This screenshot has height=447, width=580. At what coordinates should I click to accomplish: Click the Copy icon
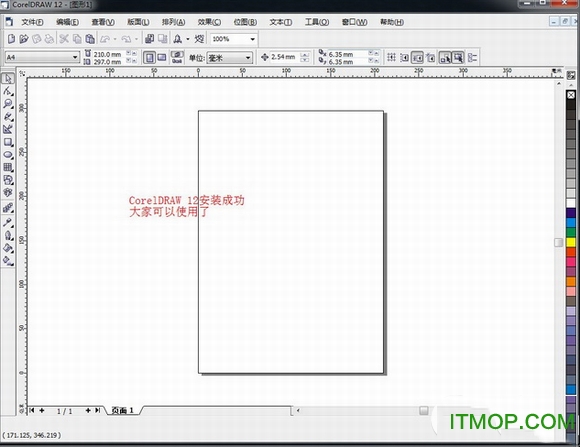click(77, 38)
